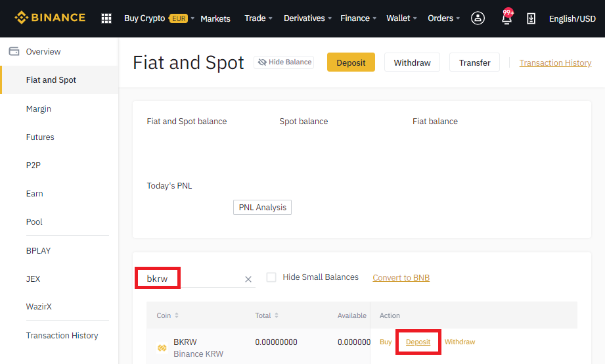Click the Today's PNL label
The width and height of the screenshot is (605, 364).
169,186
